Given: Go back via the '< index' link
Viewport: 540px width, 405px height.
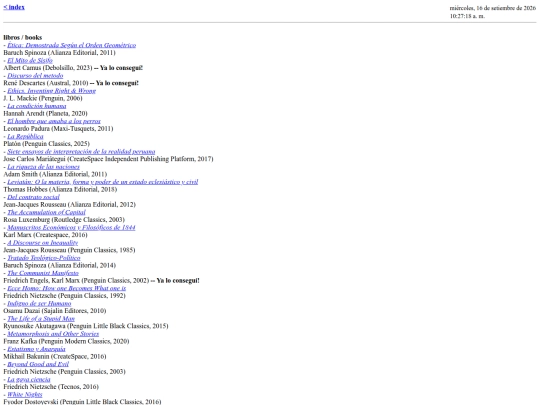Looking at the screenshot, I should (x=14, y=7).
